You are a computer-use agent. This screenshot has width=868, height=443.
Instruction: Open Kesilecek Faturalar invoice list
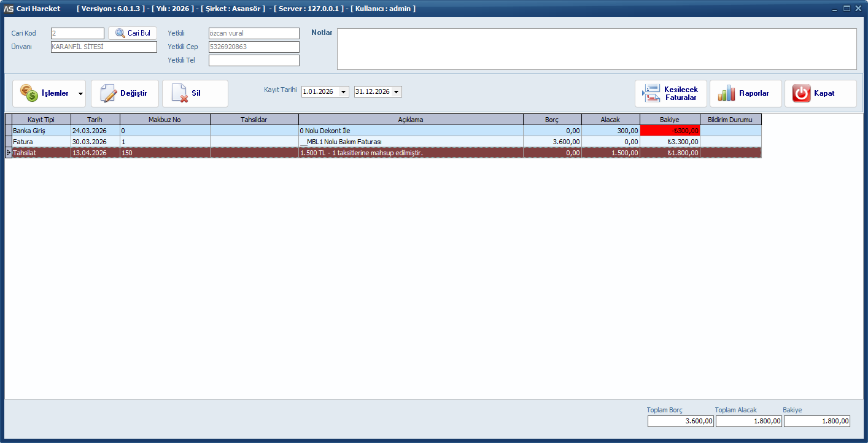[x=670, y=93]
